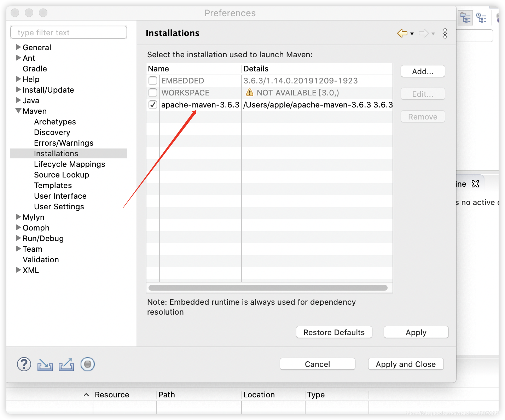This screenshot has height=420, width=505.
Task: Expand the Install/Update tree node
Action: (x=18, y=89)
